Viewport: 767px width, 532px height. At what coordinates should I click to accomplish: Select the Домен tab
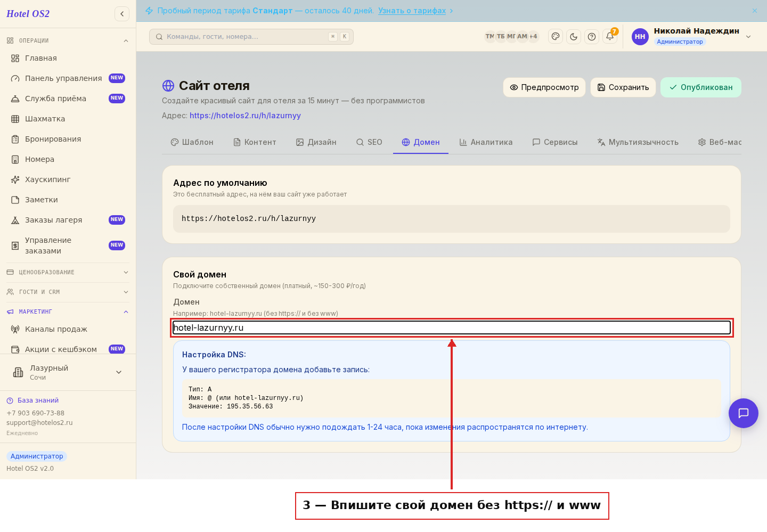(421, 142)
